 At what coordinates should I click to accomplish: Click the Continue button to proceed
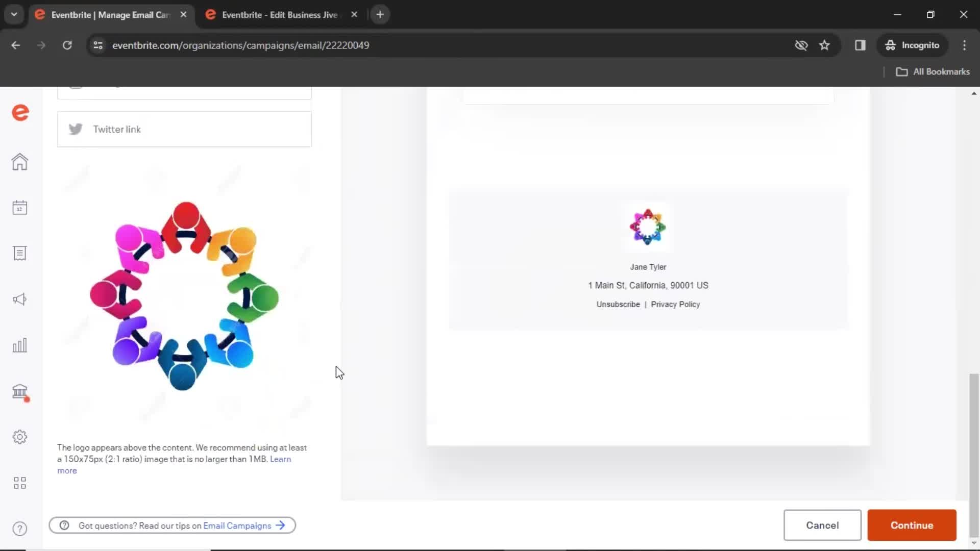coord(912,525)
